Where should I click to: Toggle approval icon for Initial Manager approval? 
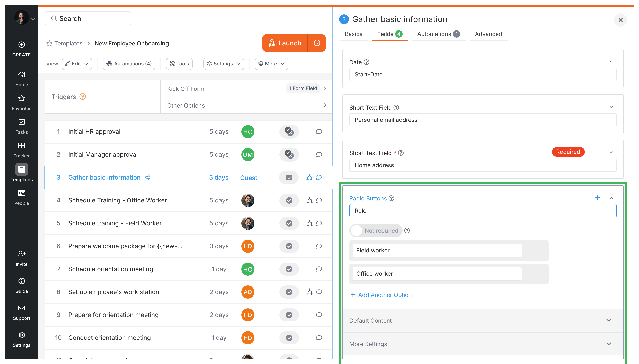click(289, 155)
